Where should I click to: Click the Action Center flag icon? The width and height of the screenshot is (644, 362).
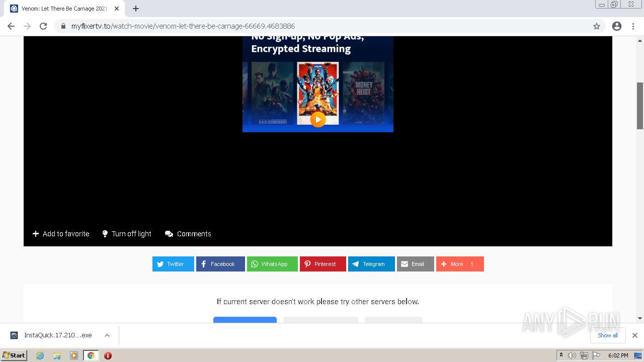pos(596,355)
